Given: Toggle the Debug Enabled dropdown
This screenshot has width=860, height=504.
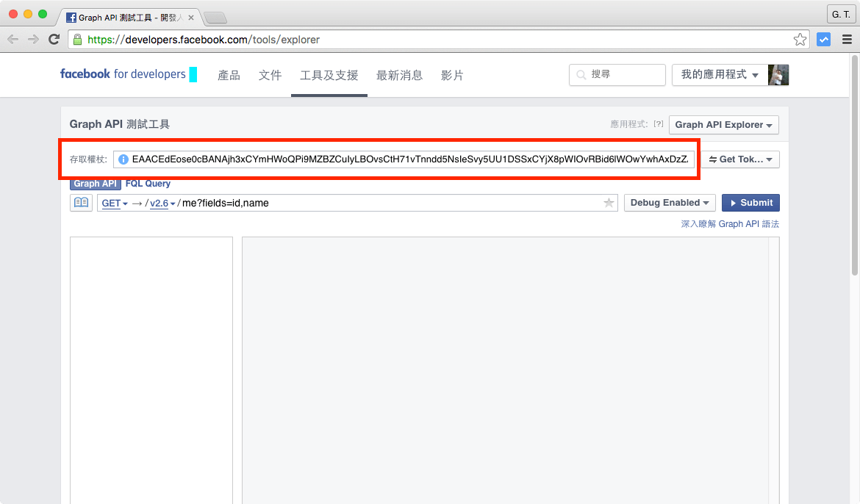Looking at the screenshot, I should (669, 203).
